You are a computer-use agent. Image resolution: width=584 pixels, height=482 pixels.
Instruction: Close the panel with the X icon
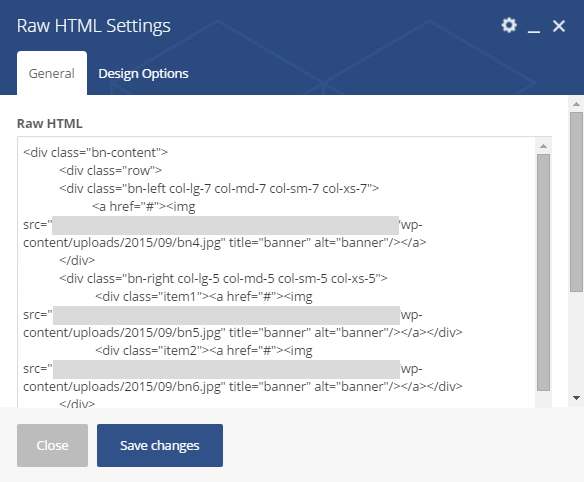[559, 26]
